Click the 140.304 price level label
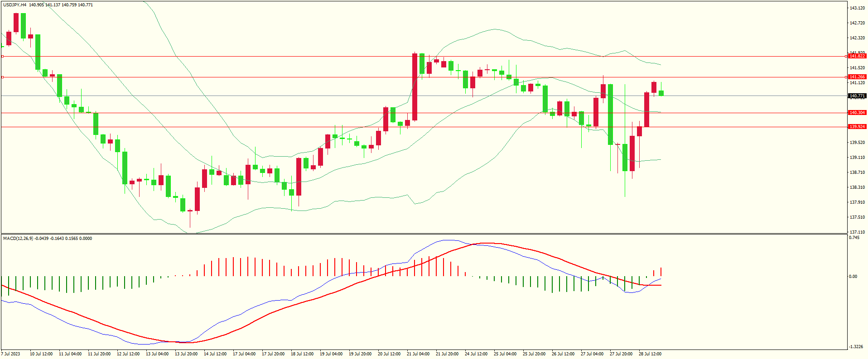This screenshot has width=868, height=359. point(857,113)
